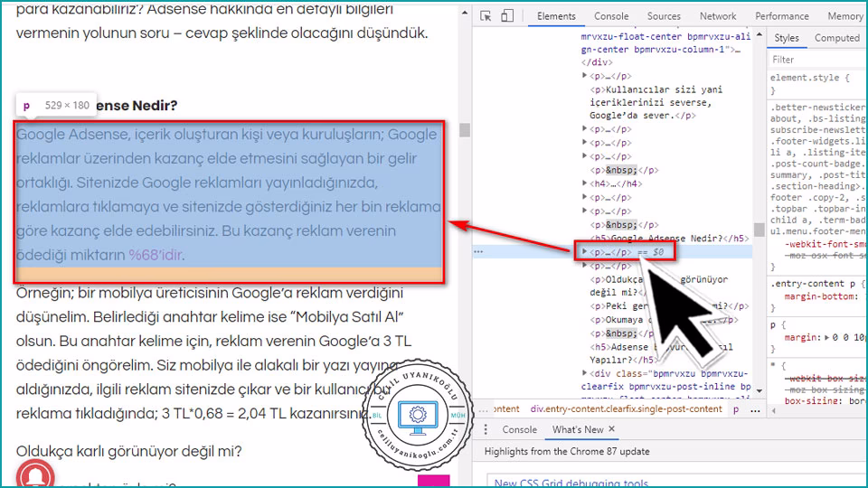Click the Elements tree scrollbar thumb
The image size is (868, 488).
pos(759,230)
